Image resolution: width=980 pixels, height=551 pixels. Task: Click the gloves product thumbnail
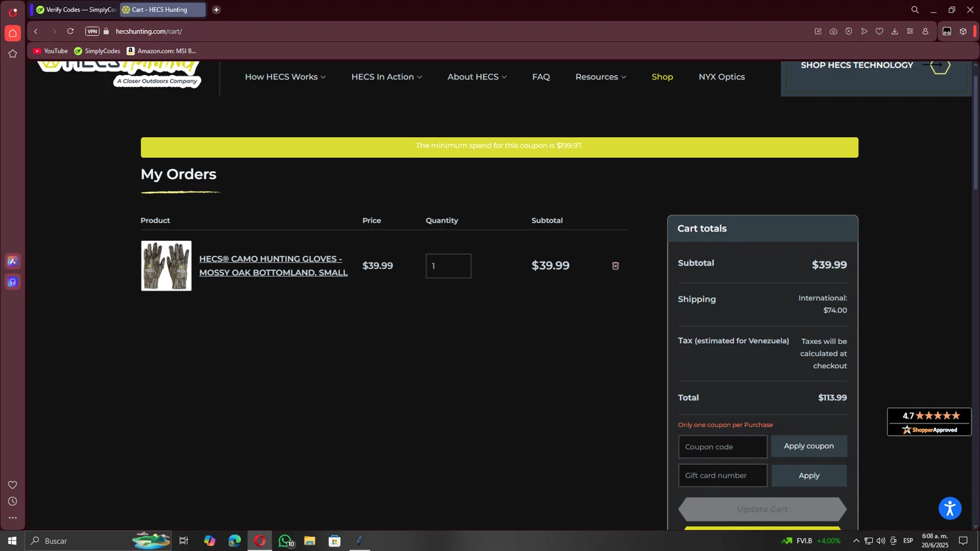167,266
